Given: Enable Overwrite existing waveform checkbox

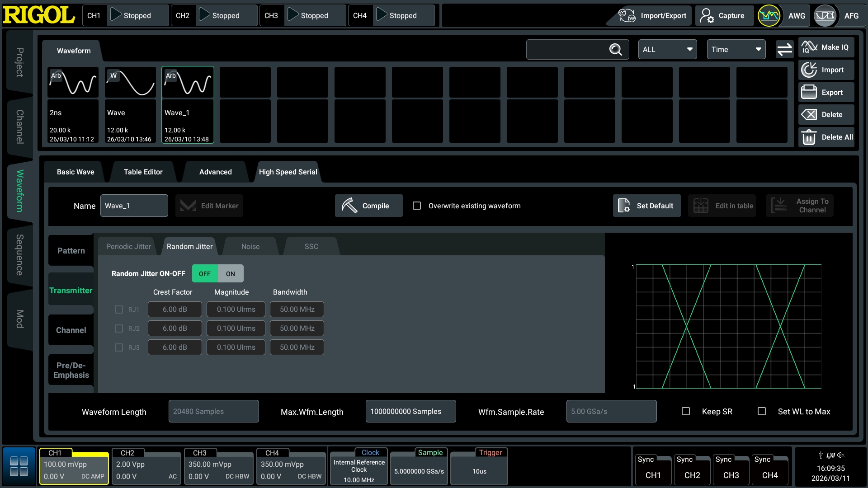Looking at the screenshot, I should pyautogui.click(x=417, y=206).
